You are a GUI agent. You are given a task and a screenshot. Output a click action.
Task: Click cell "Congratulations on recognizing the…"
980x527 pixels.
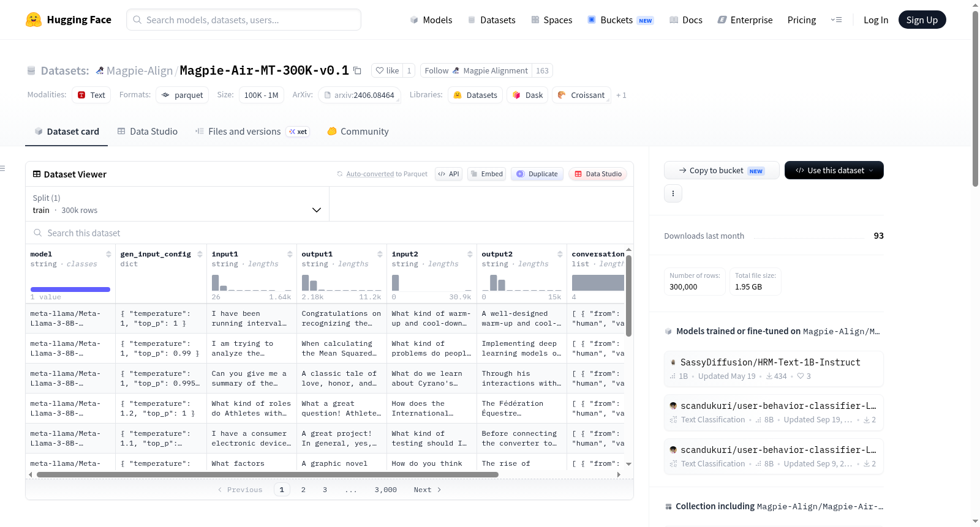(342, 318)
